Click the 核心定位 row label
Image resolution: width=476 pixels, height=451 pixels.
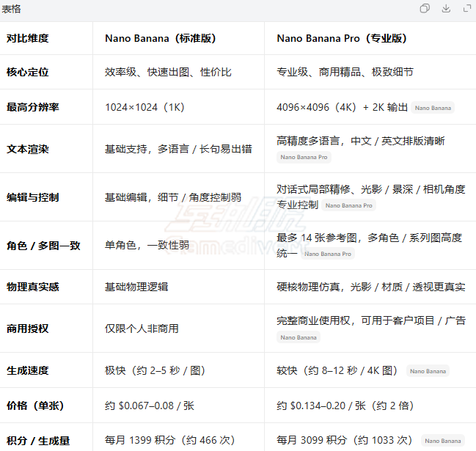28,72
